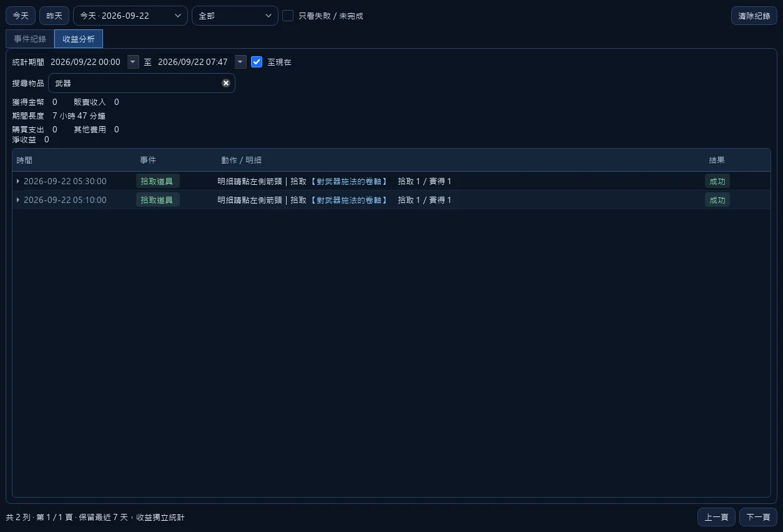Select the 收益分析 tab
Viewport: 783px width, 532px height.
click(79, 39)
